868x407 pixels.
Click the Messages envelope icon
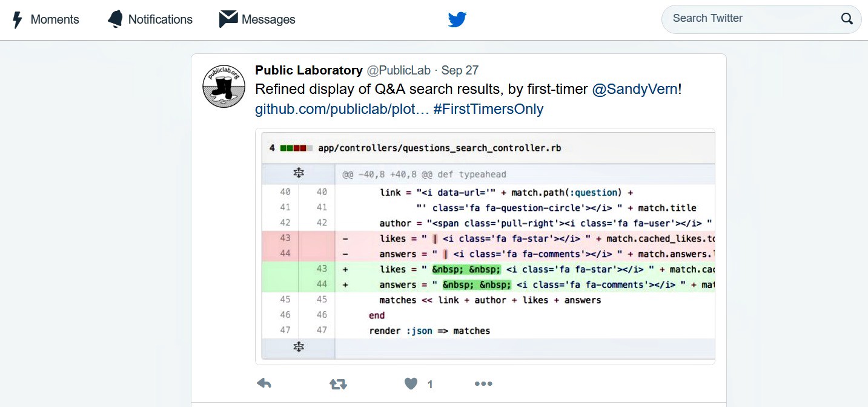pyautogui.click(x=228, y=19)
